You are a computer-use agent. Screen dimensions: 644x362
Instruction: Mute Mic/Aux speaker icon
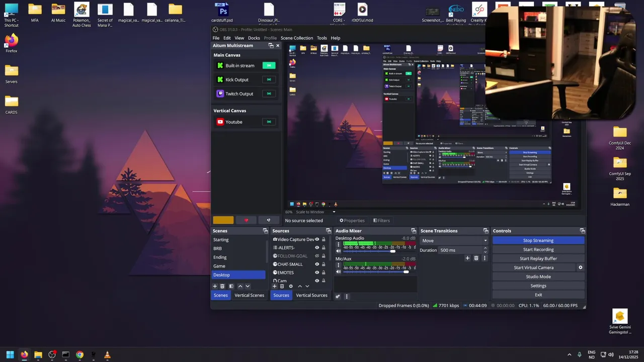tap(339, 271)
